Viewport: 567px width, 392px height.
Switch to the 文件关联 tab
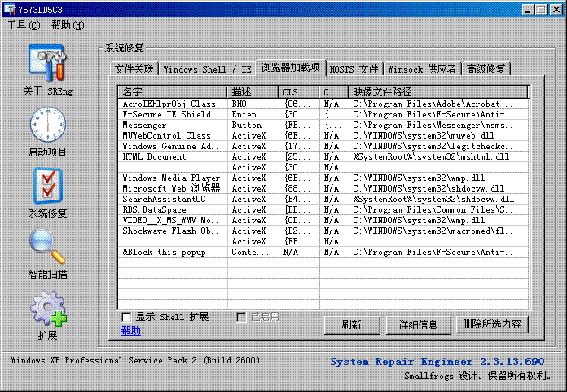134,68
